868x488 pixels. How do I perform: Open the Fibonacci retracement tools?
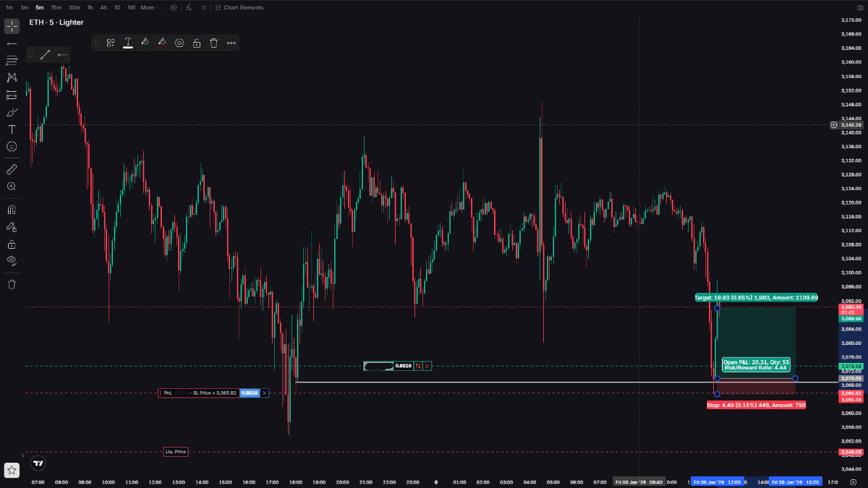12,60
